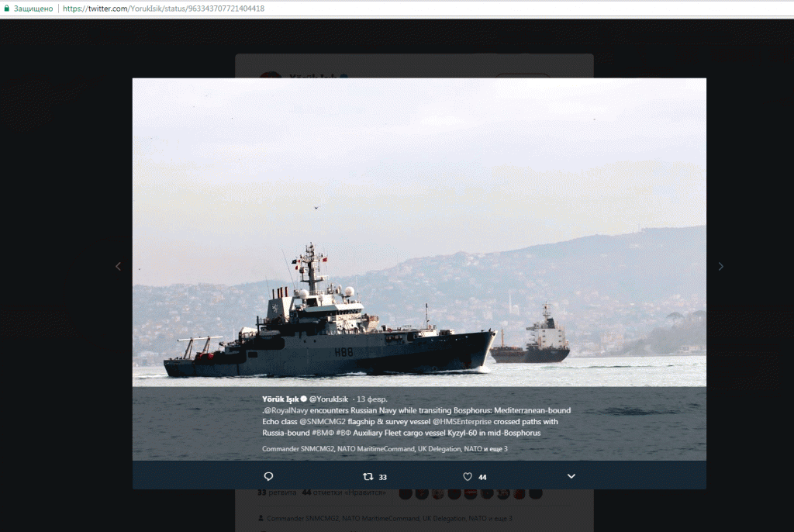This screenshot has width=794, height=532.
Task: Open the #ВФ hashtag
Action: click(347, 432)
